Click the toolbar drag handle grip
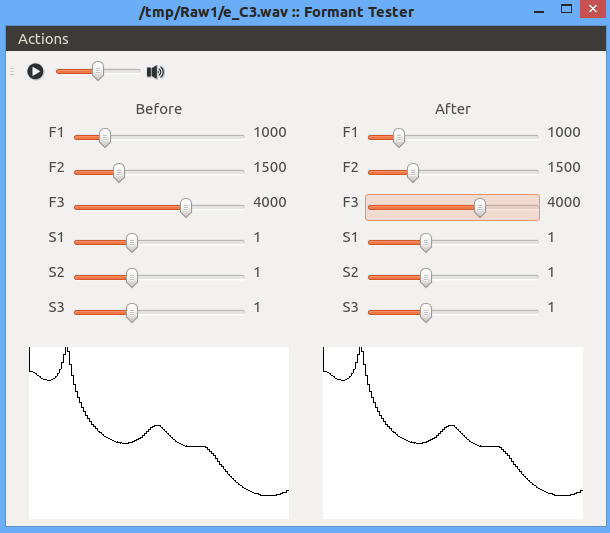The height and width of the screenshot is (533, 610). (x=12, y=72)
